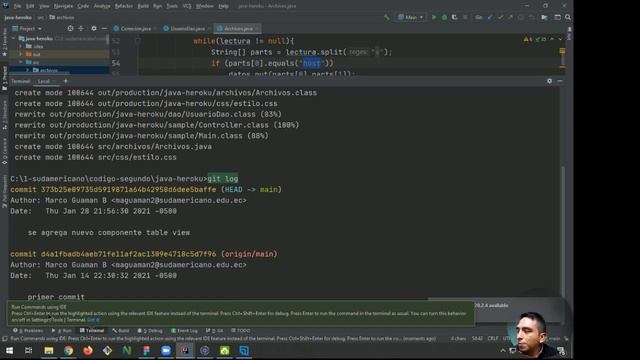The height and width of the screenshot is (360, 640).
Task: Collapse the src folder node
Action: pyautogui.click(x=21, y=62)
